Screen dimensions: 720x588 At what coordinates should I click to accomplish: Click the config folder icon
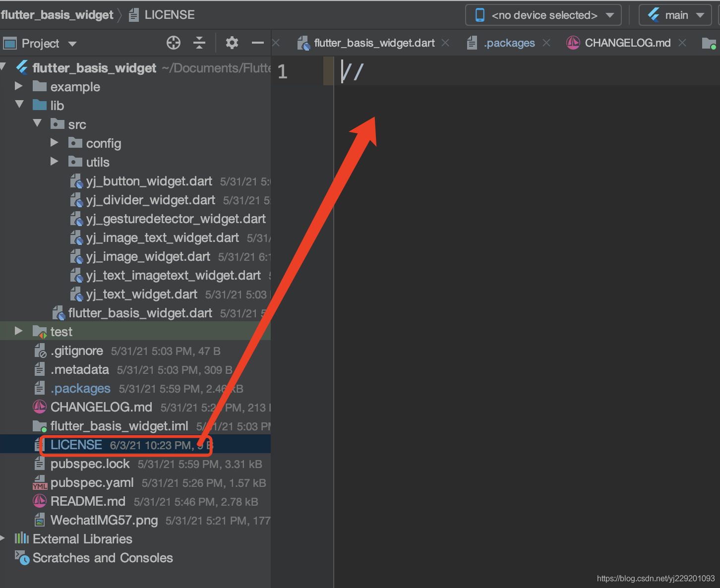coord(75,143)
